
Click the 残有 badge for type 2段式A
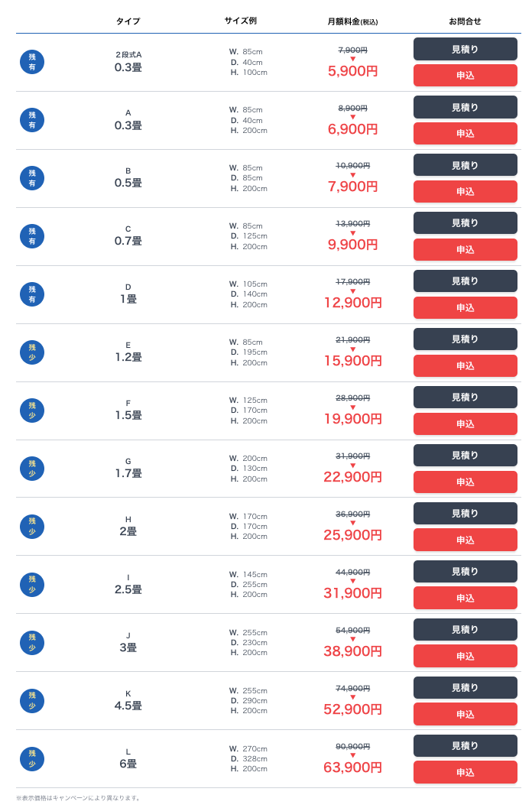(x=32, y=62)
